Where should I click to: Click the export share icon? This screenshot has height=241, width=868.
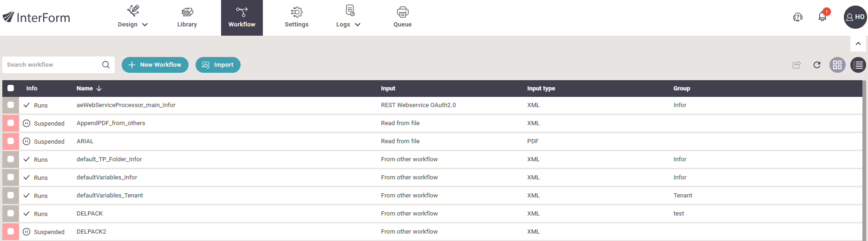796,65
